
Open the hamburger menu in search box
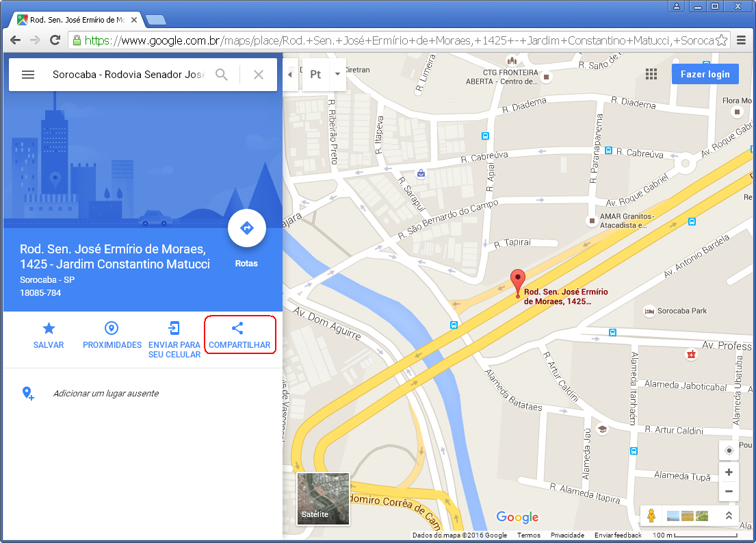tap(28, 75)
